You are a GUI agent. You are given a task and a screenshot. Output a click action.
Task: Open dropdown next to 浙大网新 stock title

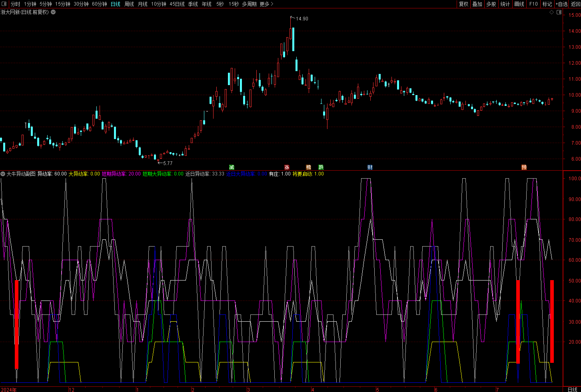tap(53, 12)
